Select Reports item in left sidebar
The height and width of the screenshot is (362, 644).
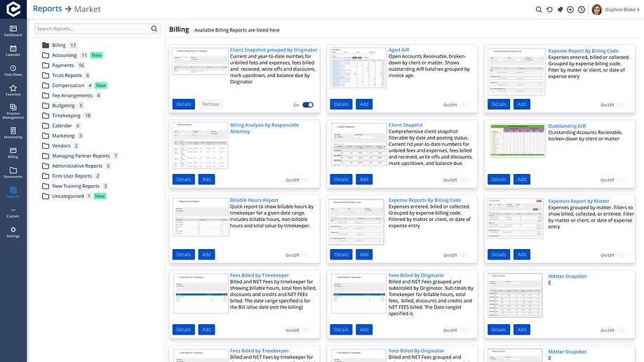[x=13, y=192]
